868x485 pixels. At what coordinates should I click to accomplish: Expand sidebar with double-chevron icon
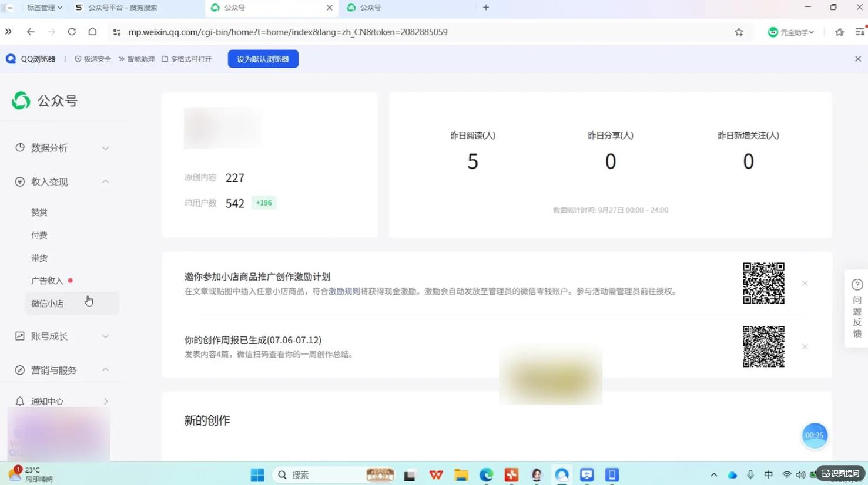click(x=8, y=32)
